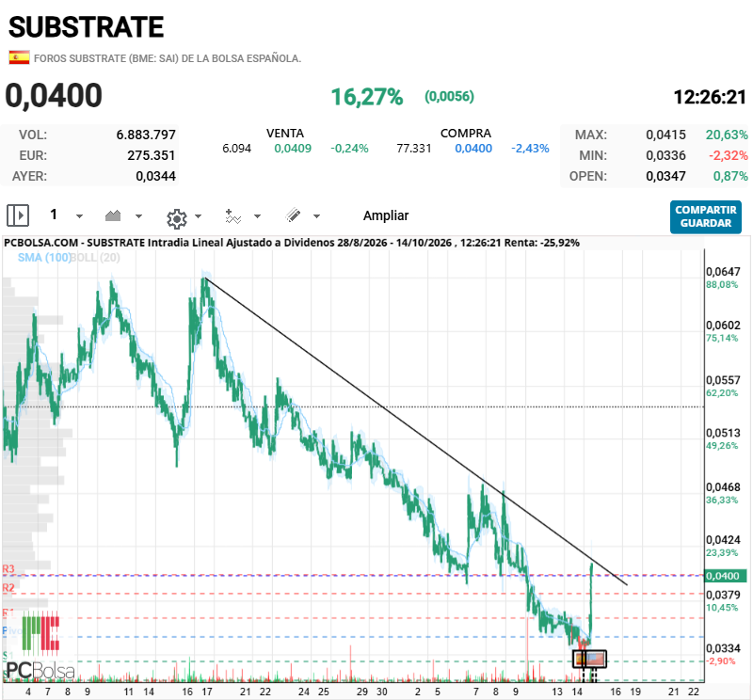Click the COMPRA bid price 0,0400
Image resolution: width=753 pixels, height=700 pixels.
(473, 149)
